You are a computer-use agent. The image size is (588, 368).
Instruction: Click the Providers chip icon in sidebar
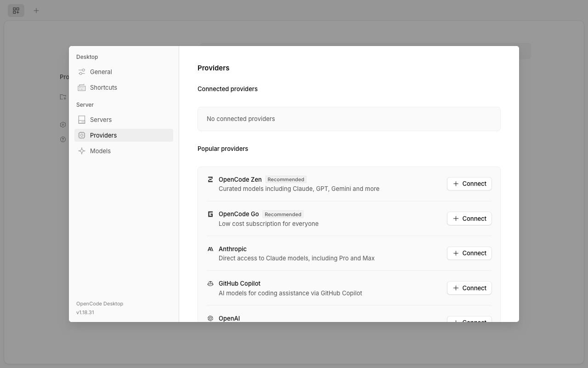point(82,135)
